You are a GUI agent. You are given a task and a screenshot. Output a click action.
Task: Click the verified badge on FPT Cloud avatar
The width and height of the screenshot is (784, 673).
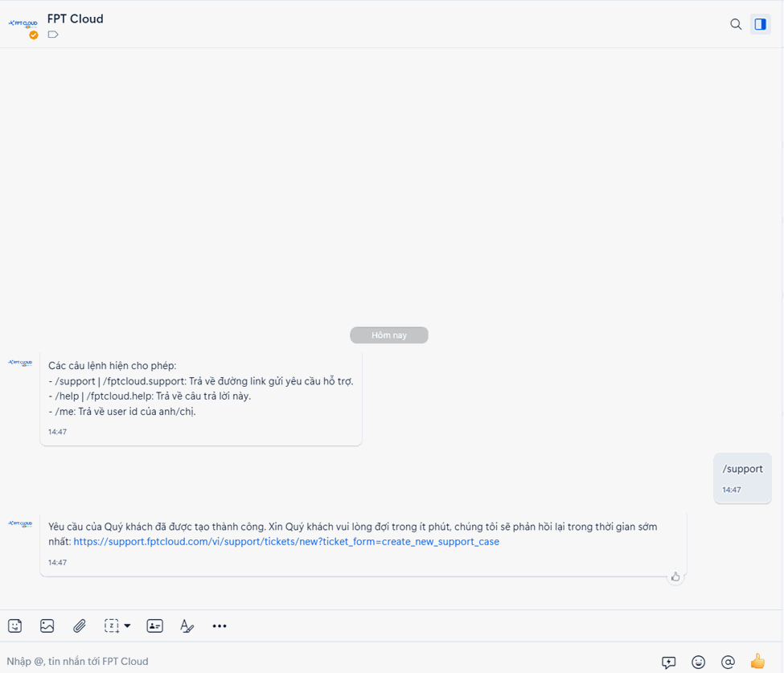click(34, 35)
